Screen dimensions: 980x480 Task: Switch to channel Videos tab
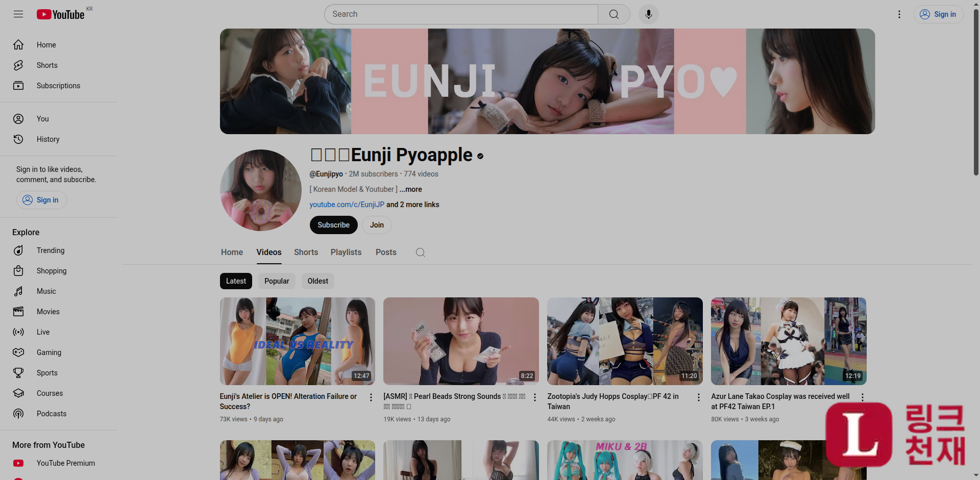(269, 252)
